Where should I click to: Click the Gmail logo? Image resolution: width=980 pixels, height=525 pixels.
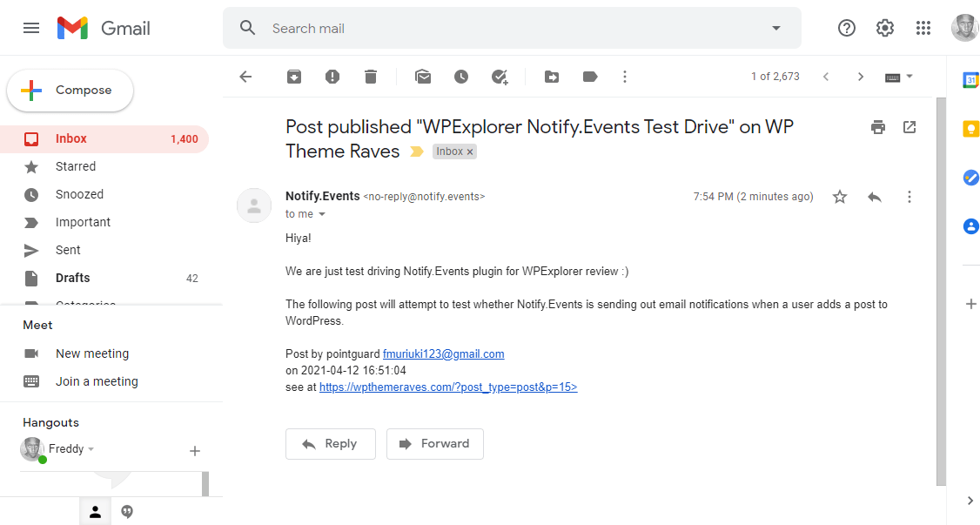click(104, 28)
